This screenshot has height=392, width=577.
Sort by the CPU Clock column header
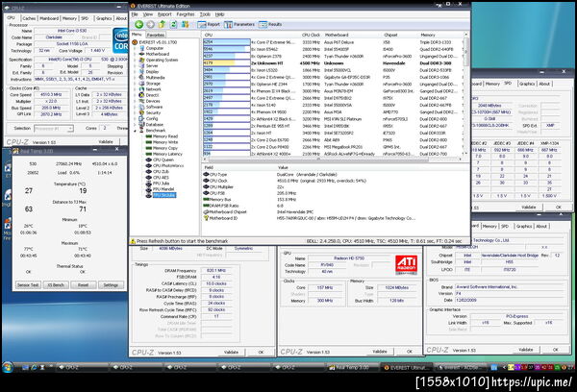[311, 35]
